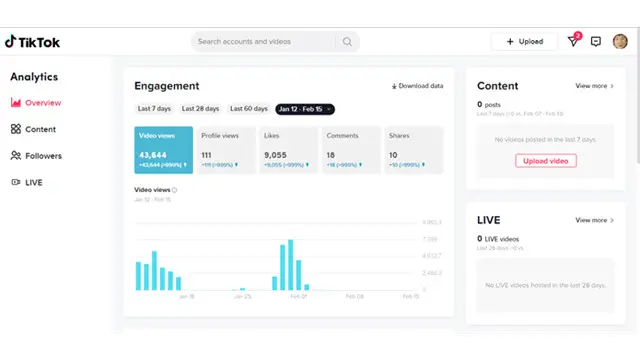Click the TikTok logo
The image size is (640, 360).
point(32,42)
